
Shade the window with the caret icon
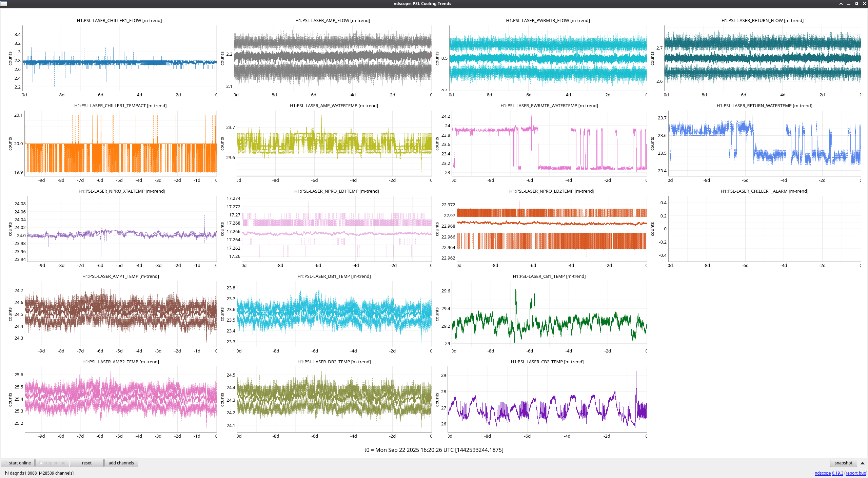pos(841,4)
